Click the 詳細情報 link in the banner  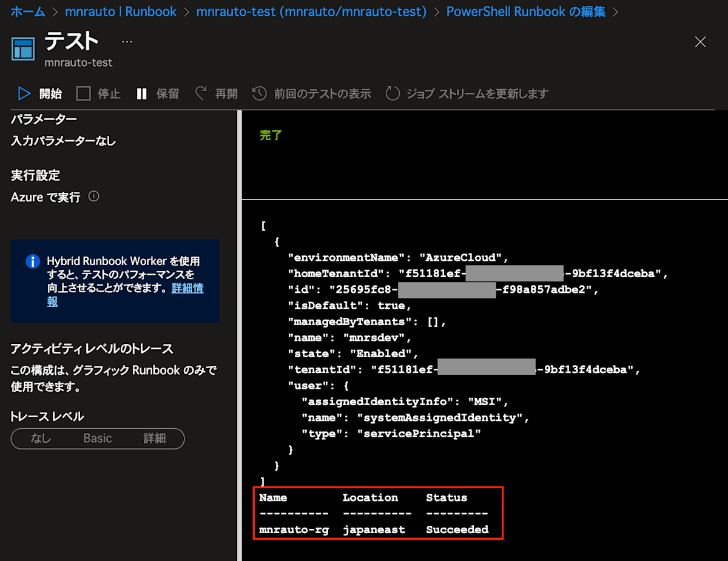(x=186, y=288)
